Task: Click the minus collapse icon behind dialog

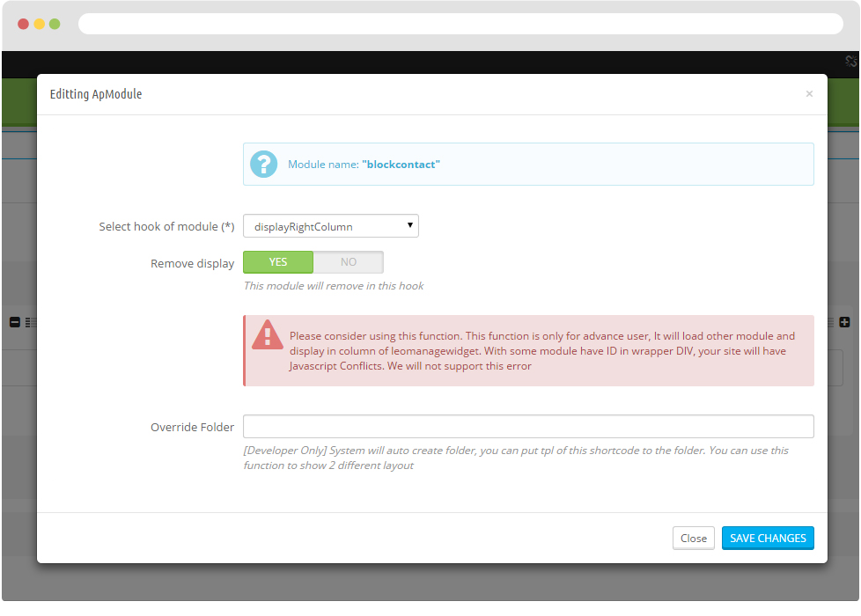Action: (x=15, y=322)
